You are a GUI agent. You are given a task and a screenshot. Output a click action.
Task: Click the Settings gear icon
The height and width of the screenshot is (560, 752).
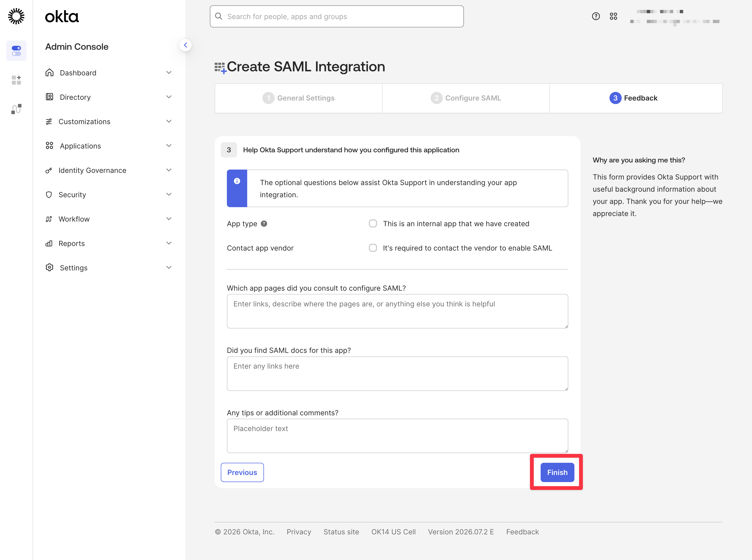[50, 268]
